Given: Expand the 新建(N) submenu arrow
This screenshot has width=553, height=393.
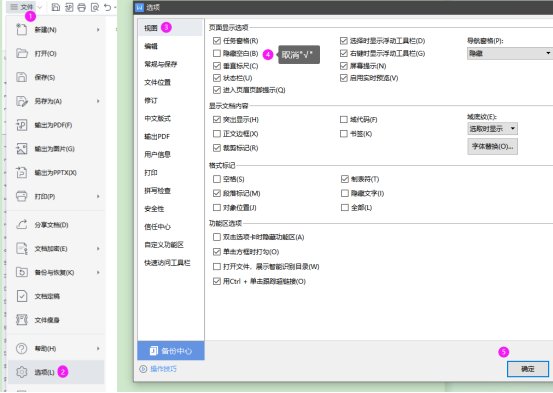Looking at the screenshot, I should pyautogui.click(x=98, y=30).
